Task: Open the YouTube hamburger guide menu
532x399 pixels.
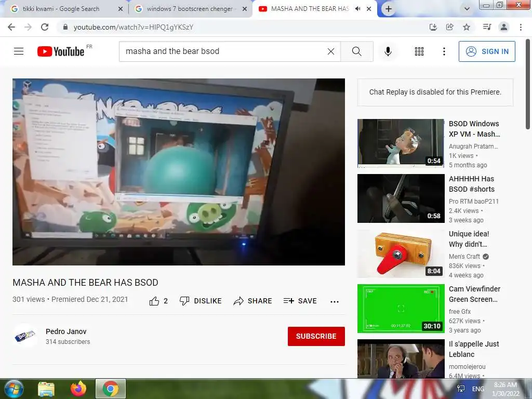Action: tap(19, 51)
